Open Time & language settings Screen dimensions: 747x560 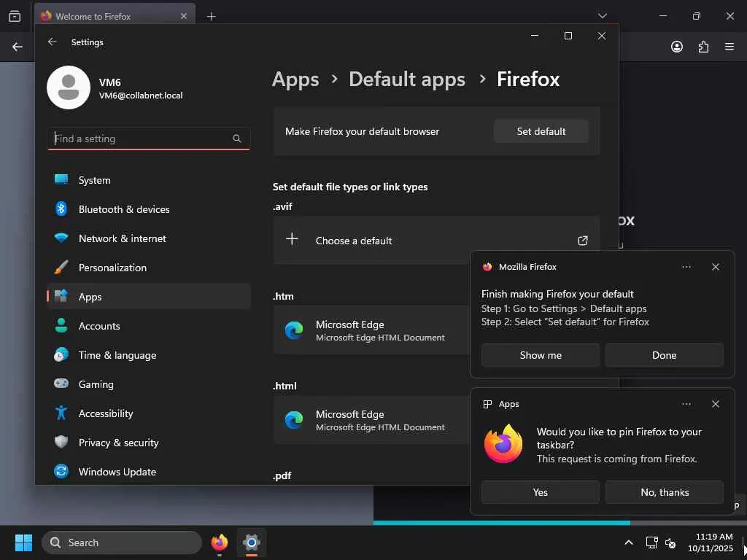[x=149, y=355]
